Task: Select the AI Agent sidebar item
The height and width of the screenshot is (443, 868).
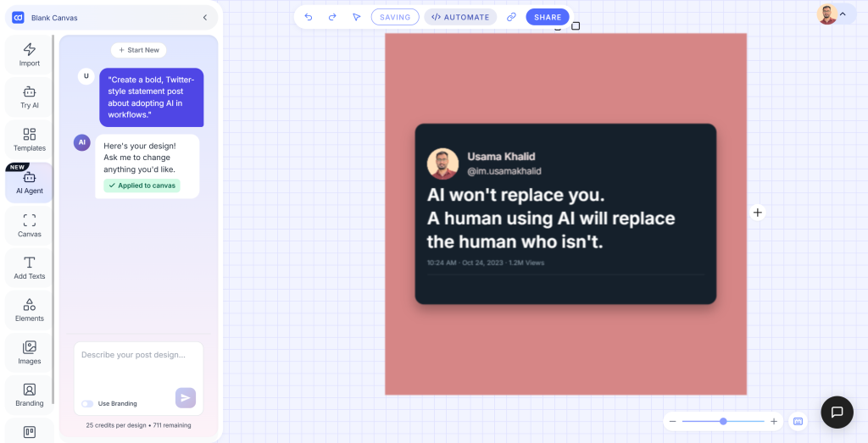Action: coord(30,182)
